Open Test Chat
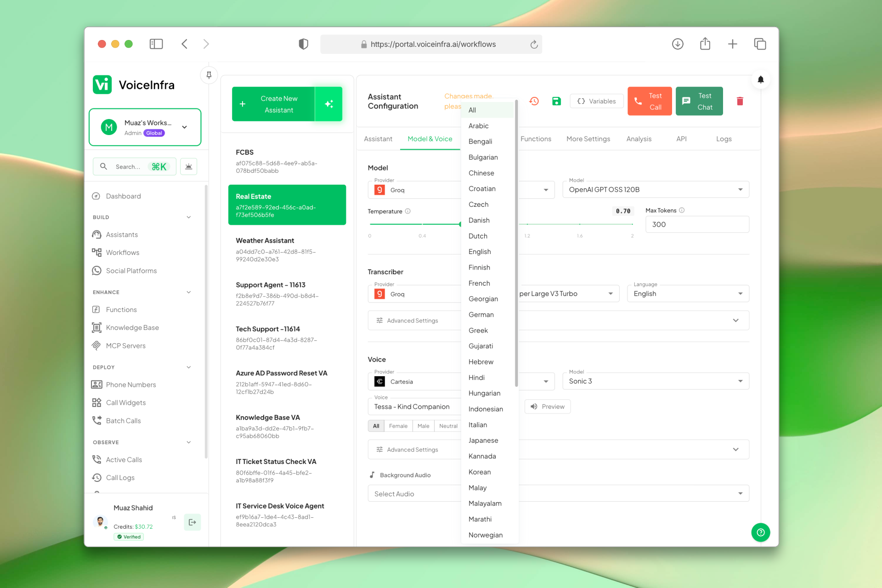The height and width of the screenshot is (588, 882). pos(699,101)
